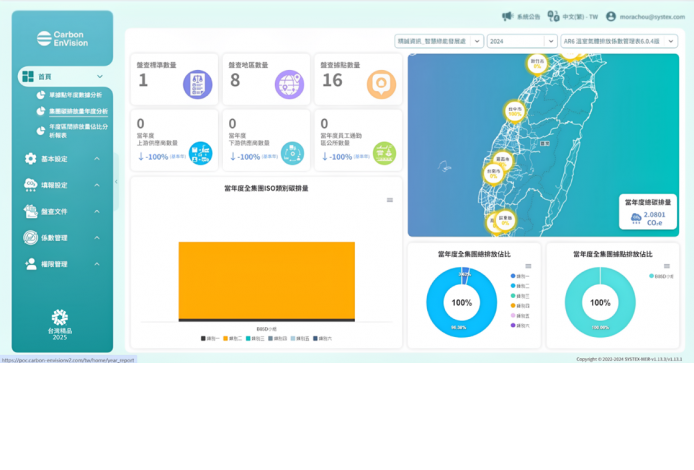Collapse the sidebar using the edge handle
Viewport: 694px width, 470px height.
coord(116,181)
